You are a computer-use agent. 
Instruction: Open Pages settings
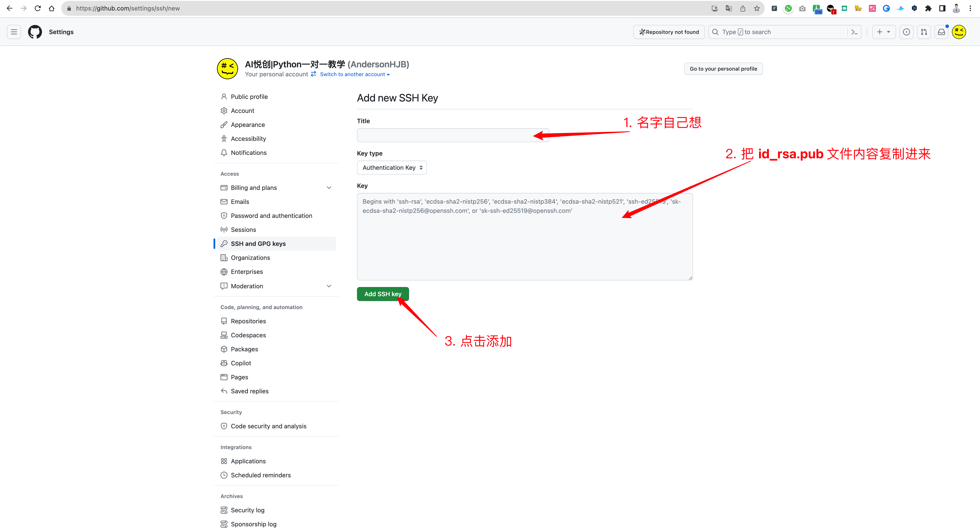point(276,377)
